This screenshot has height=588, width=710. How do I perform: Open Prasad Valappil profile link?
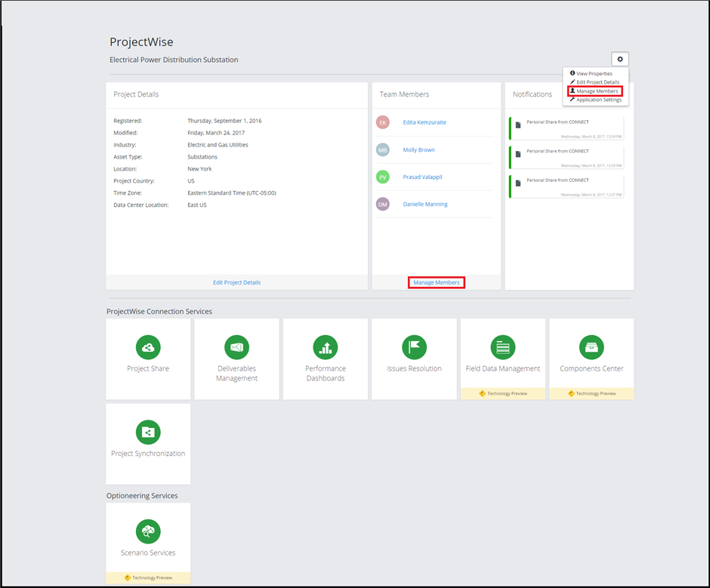tap(422, 177)
